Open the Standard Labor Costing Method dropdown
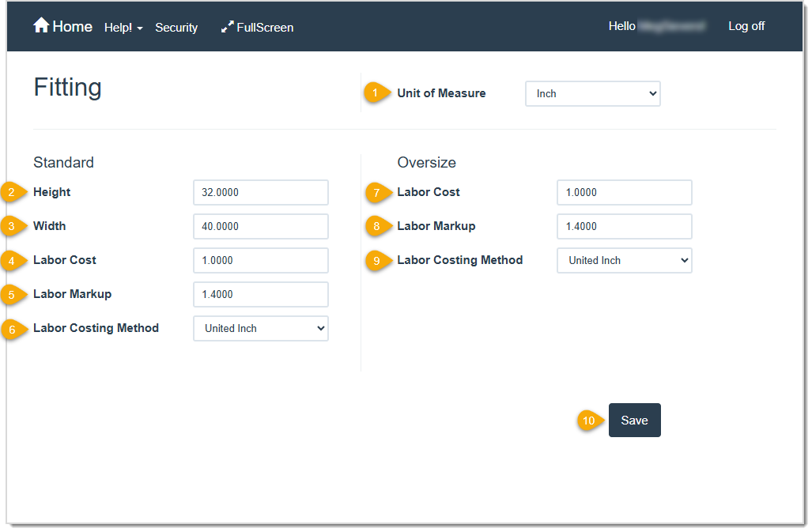The width and height of the screenshot is (812, 532). (261, 328)
